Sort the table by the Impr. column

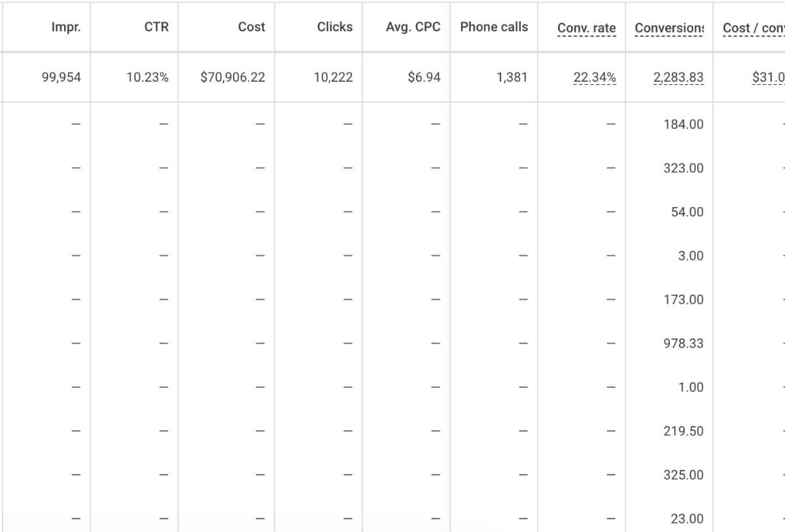[66, 27]
